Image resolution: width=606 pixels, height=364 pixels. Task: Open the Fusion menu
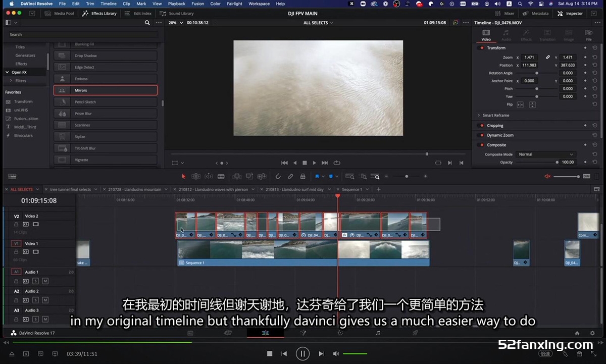click(x=197, y=4)
